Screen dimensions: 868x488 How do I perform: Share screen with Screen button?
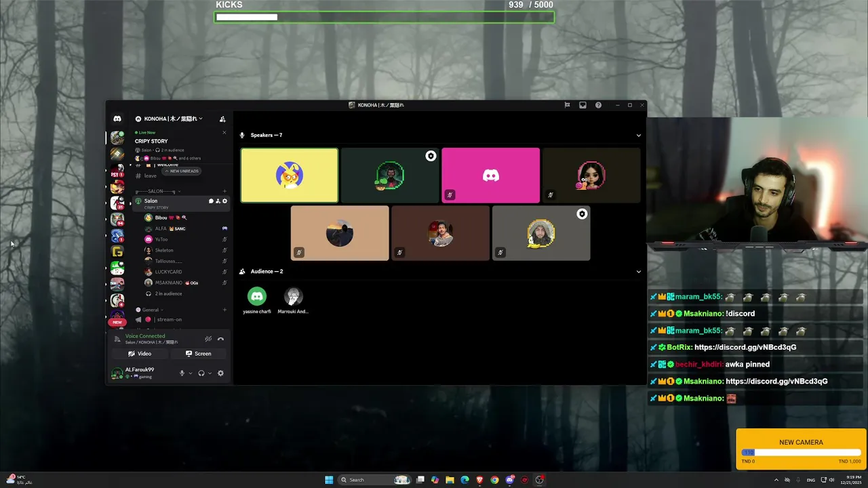click(199, 354)
